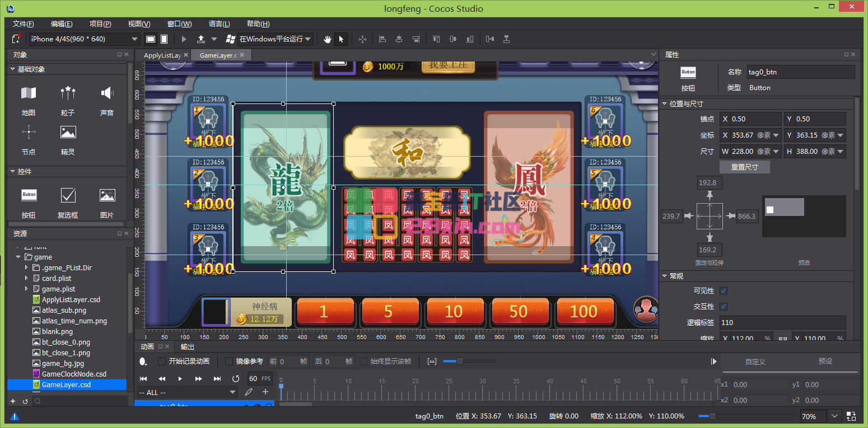Switch canvas to landscape orientation
868x428 pixels.
[150, 39]
